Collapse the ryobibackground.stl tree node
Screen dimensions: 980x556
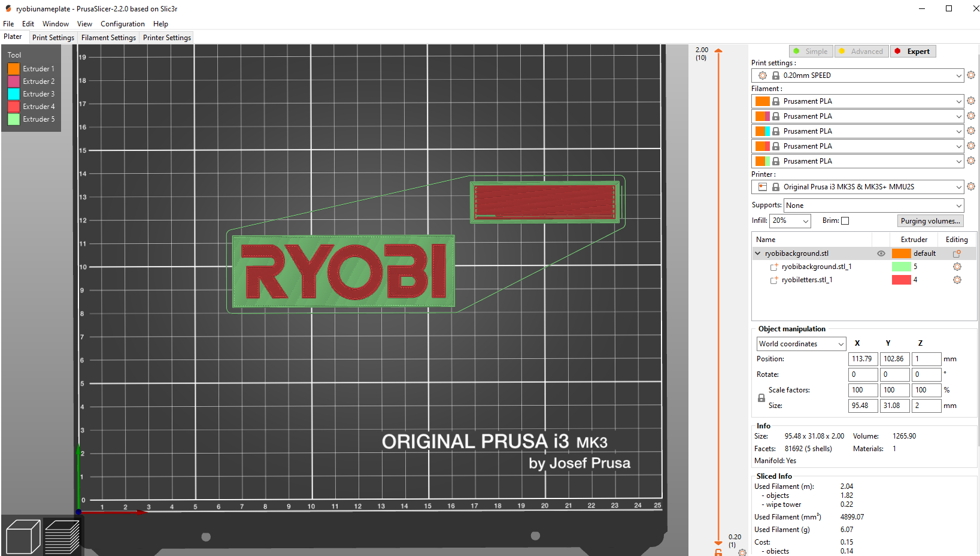758,253
